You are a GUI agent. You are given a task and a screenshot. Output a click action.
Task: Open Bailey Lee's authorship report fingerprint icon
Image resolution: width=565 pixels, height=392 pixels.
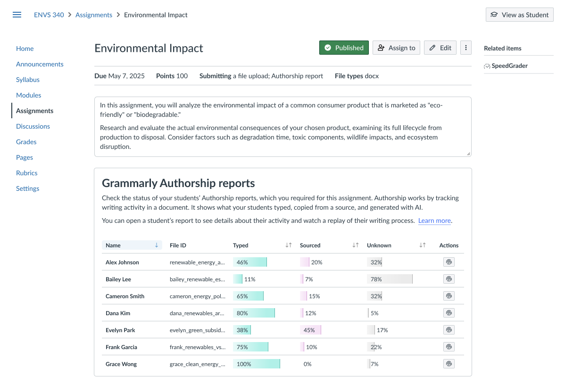click(449, 279)
